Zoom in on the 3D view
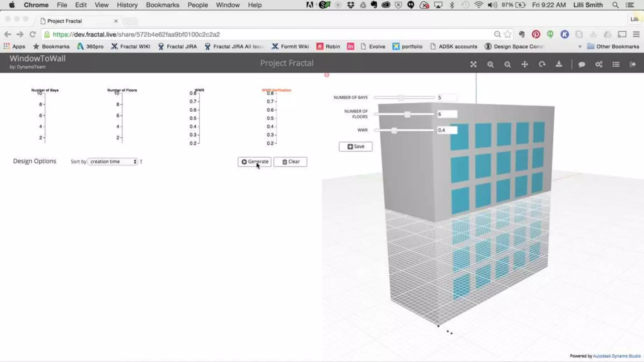The height and width of the screenshot is (362, 644). [490, 64]
